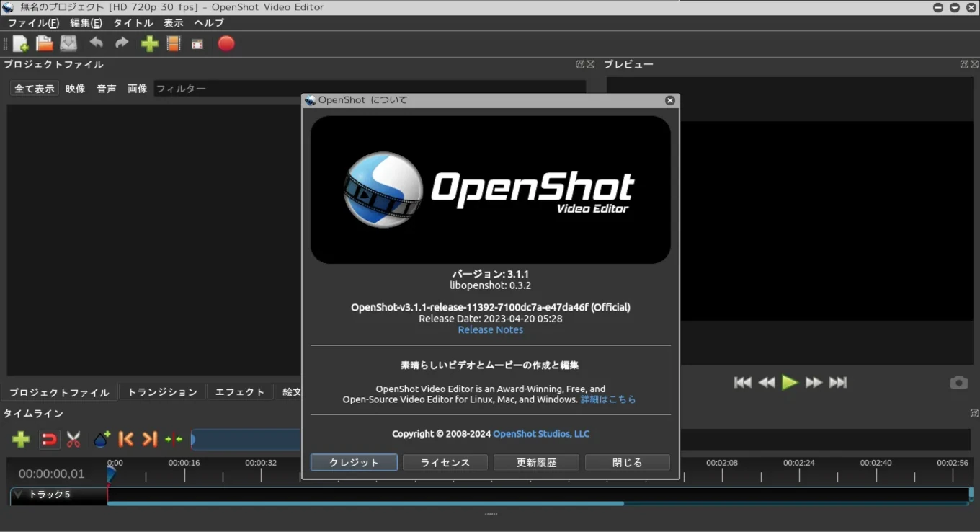Expand the トラック 5 track menu arrow
This screenshot has height=532, width=980.
18,495
